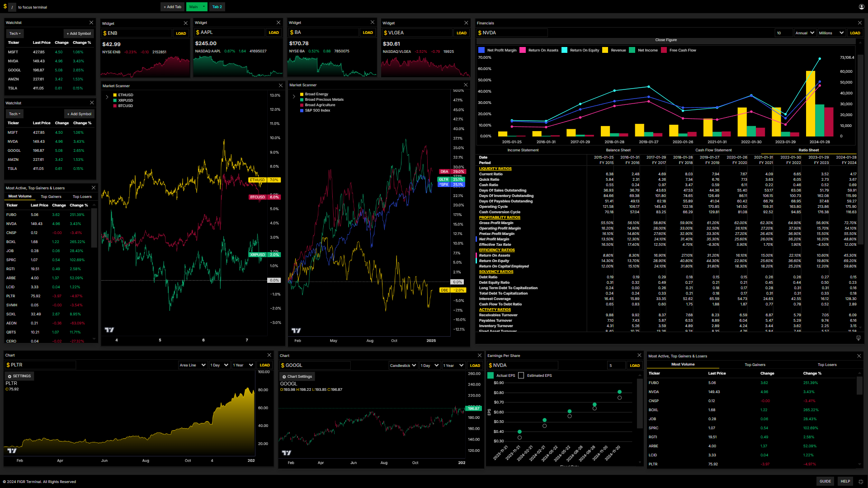Open the user account profile icon
This screenshot has height=488, width=868.
861,7
